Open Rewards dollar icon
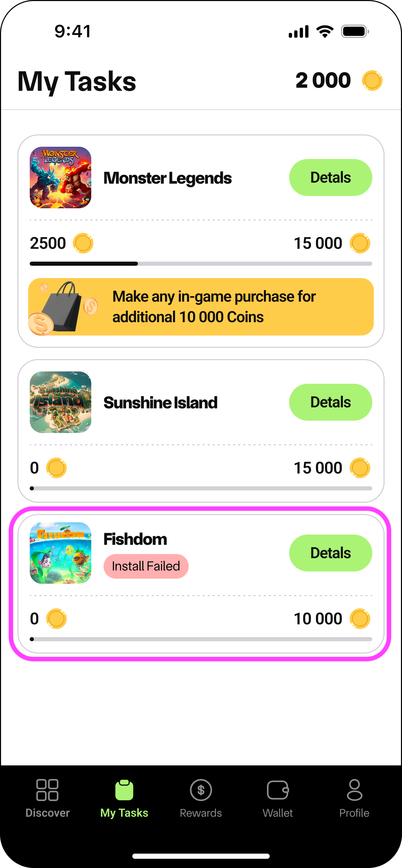The width and height of the screenshot is (402, 868). (201, 790)
